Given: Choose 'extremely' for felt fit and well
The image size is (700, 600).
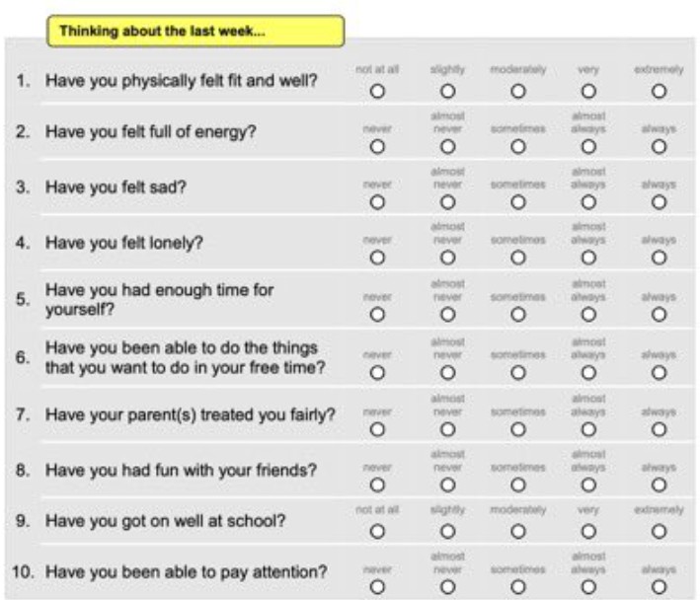Looking at the screenshot, I should coord(659,91).
